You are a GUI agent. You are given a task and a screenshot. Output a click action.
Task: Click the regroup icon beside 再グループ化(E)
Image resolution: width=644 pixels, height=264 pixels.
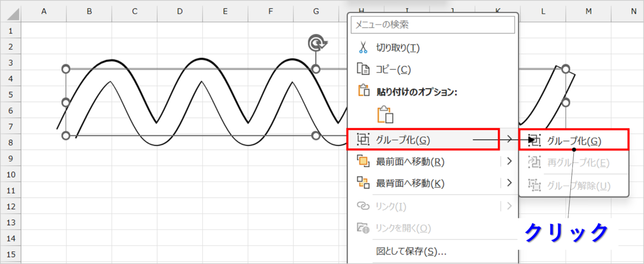(x=534, y=162)
